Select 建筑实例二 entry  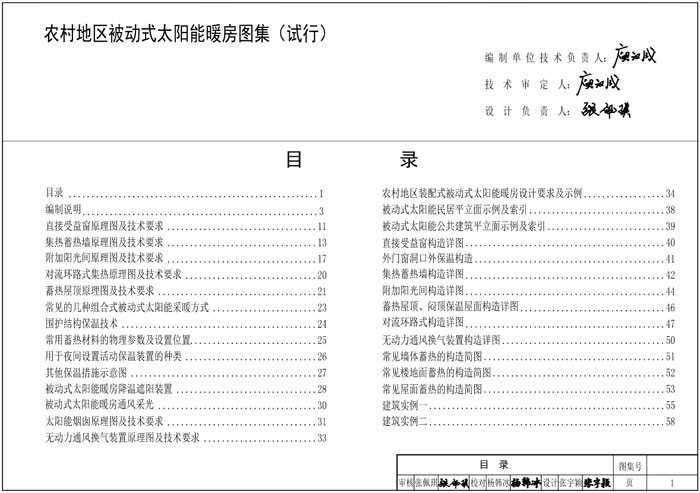529,421
